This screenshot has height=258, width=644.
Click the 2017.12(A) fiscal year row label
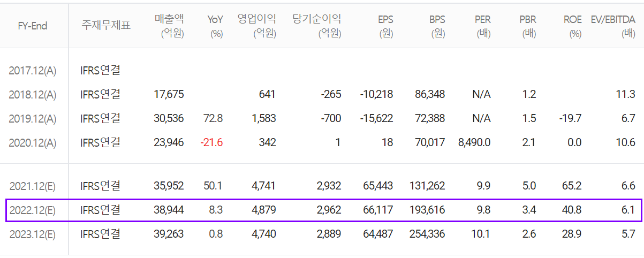pos(33,70)
